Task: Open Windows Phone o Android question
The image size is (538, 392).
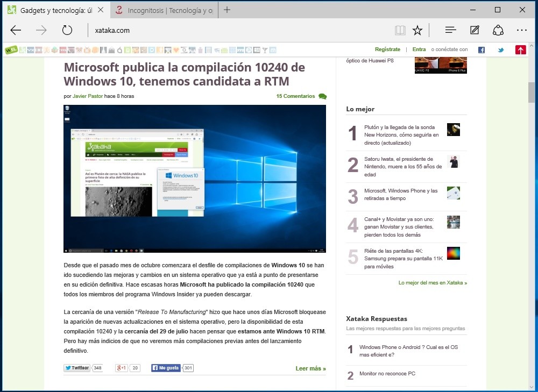Action: pyautogui.click(x=408, y=351)
